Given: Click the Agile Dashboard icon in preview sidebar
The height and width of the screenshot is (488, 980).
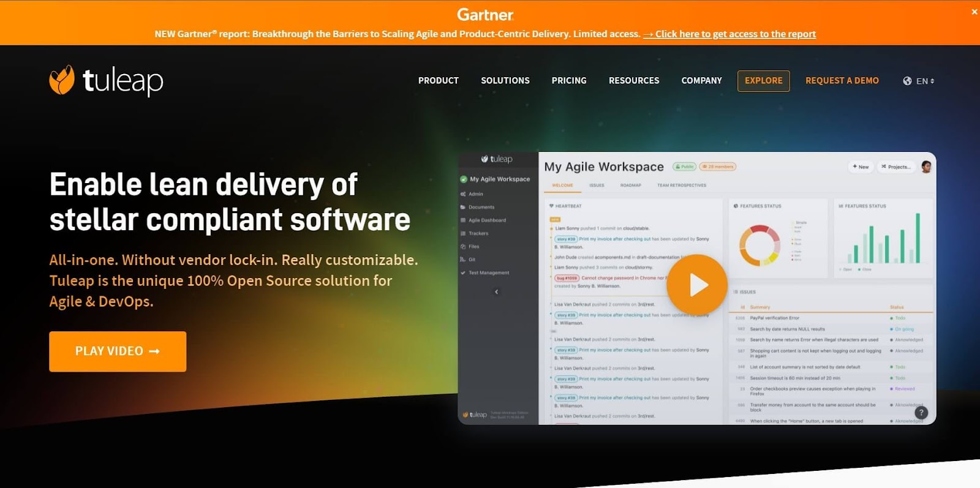Looking at the screenshot, I should click(463, 220).
